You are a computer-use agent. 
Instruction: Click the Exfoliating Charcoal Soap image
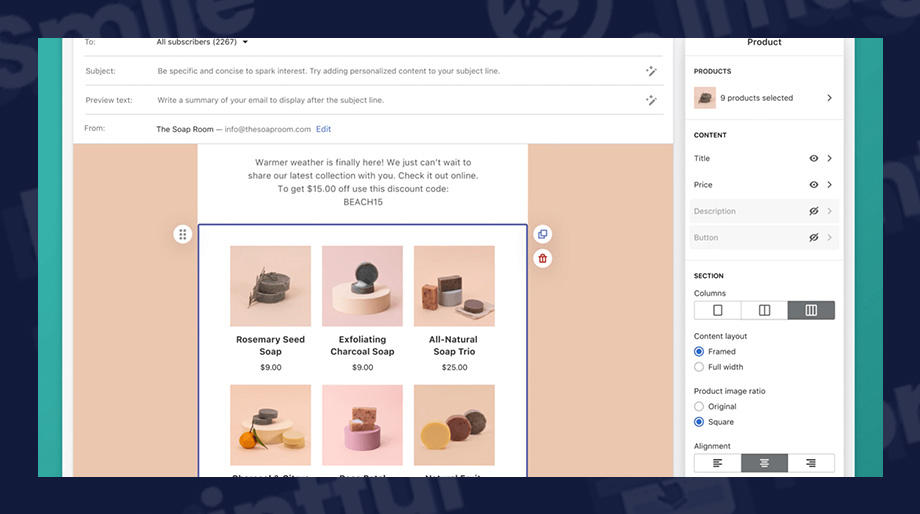tap(362, 286)
